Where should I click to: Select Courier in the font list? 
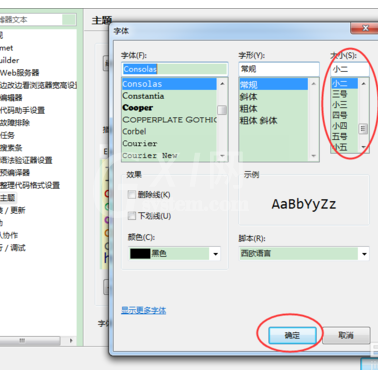pos(169,143)
